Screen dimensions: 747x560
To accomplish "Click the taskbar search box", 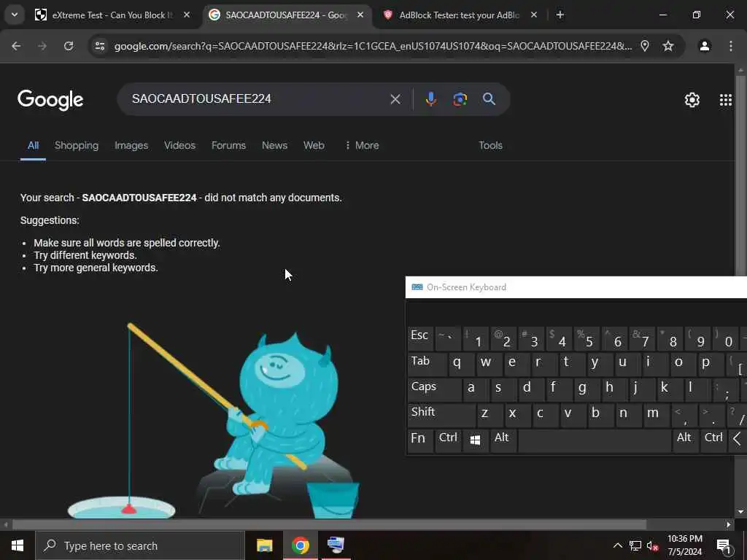I will (x=139, y=545).
